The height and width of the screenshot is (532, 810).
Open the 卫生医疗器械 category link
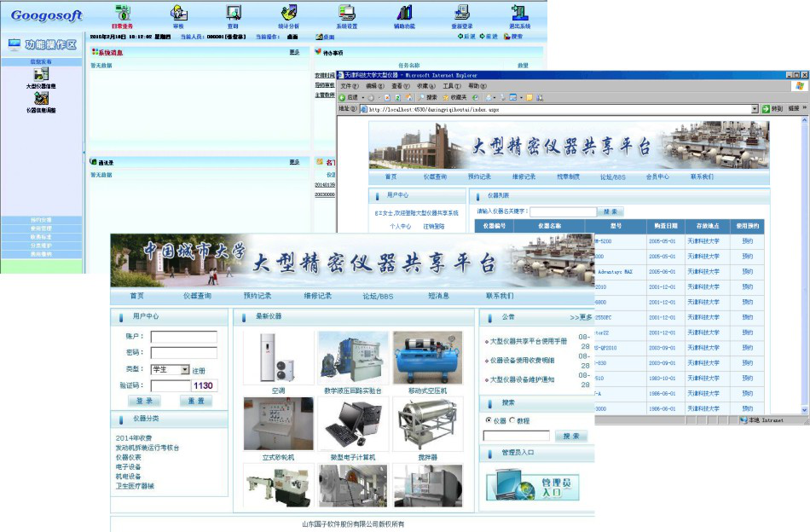coord(135,486)
